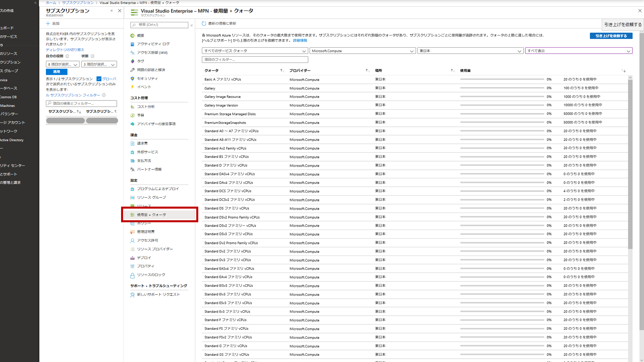
Task: Click the lock icon for リソースのロック
Action: [132, 275]
